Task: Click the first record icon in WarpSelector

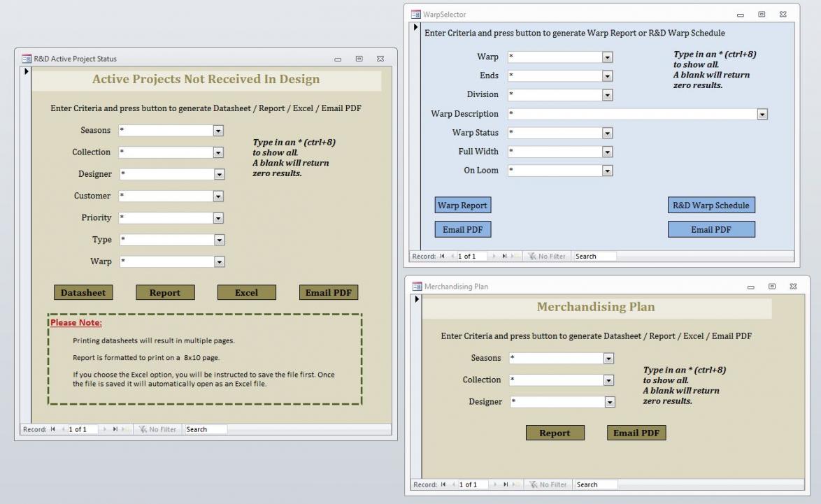Action: [x=442, y=257]
